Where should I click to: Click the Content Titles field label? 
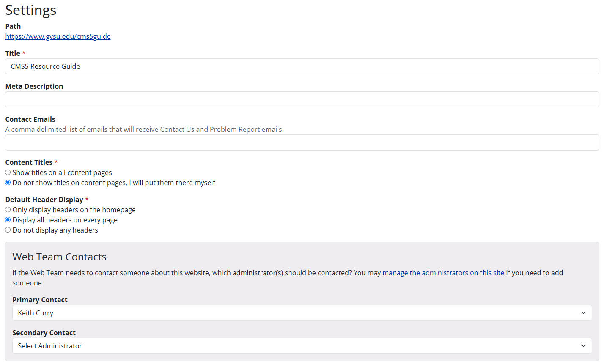coord(28,162)
